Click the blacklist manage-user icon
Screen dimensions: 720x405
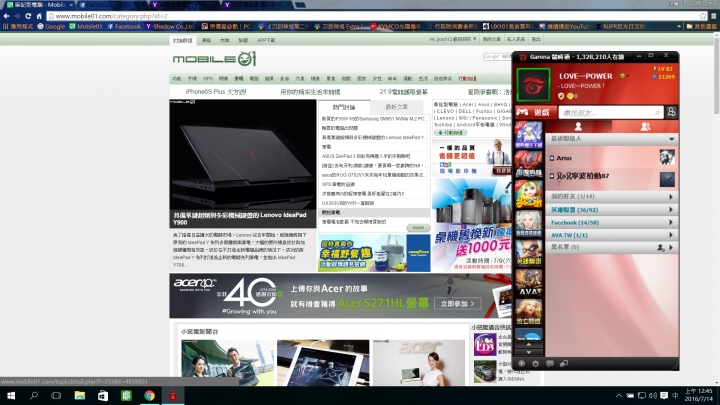660,248
